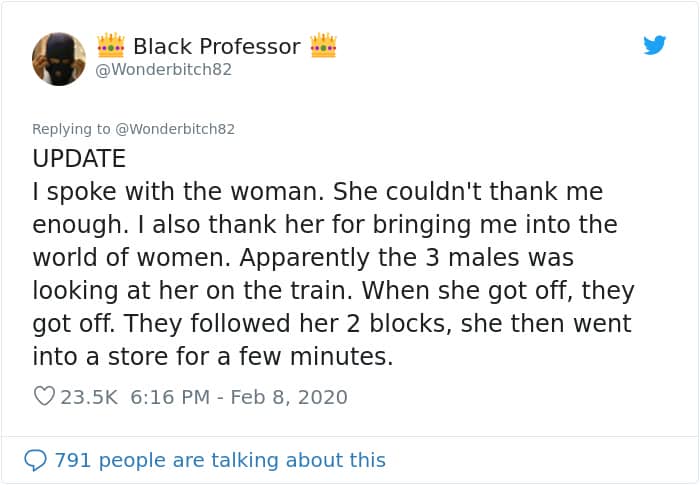Screen dimensions: 700x485
Task: Click the 23.5K likes count
Action: [x=89, y=397]
